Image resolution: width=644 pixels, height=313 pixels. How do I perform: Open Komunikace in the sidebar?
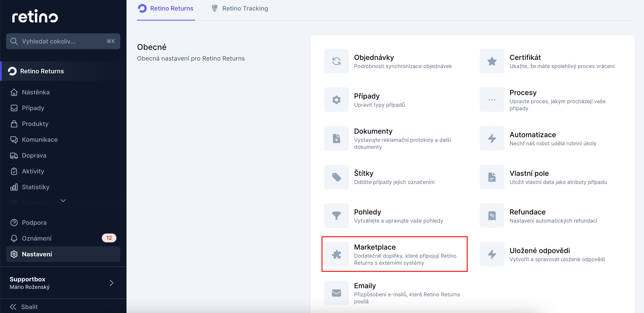[63, 140]
